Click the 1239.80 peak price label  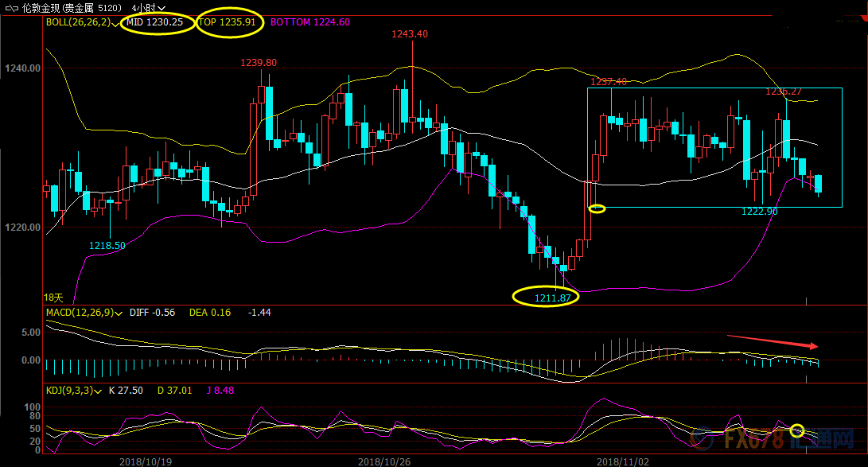pyautogui.click(x=259, y=62)
